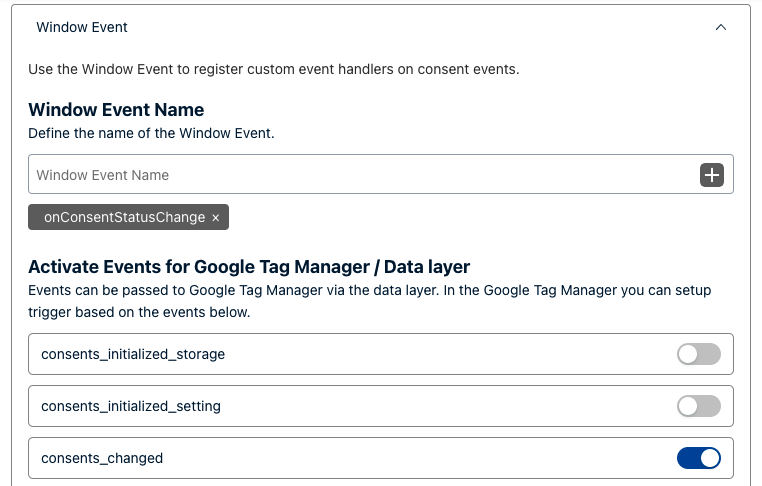The width and height of the screenshot is (762, 486).
Task: Enable the consents_initialized_storage toggle
Action: pos(699,354)
